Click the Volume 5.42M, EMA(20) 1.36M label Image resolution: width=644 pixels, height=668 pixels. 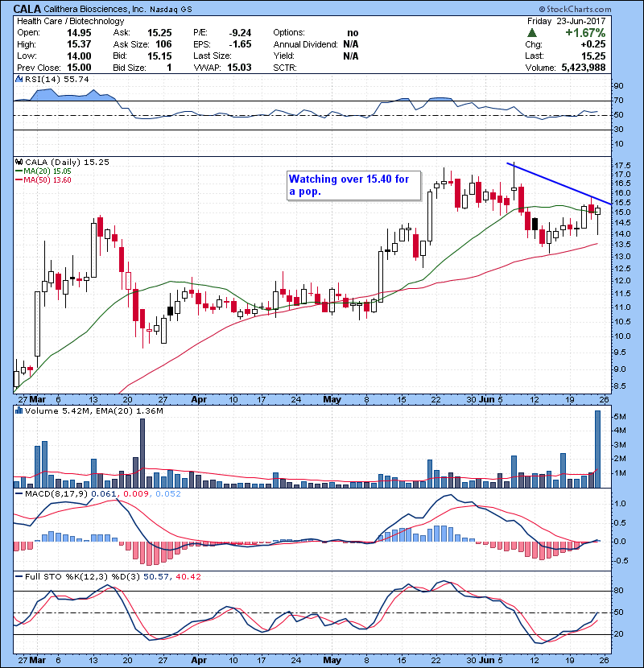(x=93, y=410)
